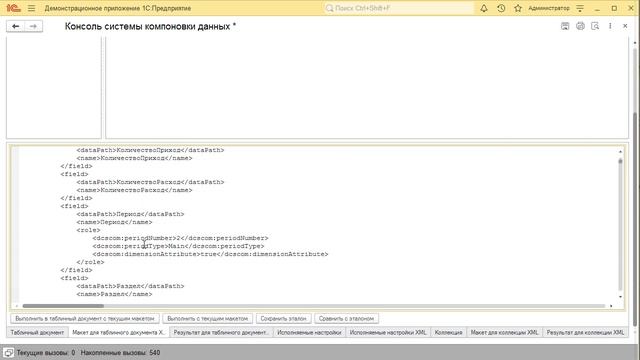Open Результат для коллекции XML tab
640x360 pixels.
pos(585,333)
